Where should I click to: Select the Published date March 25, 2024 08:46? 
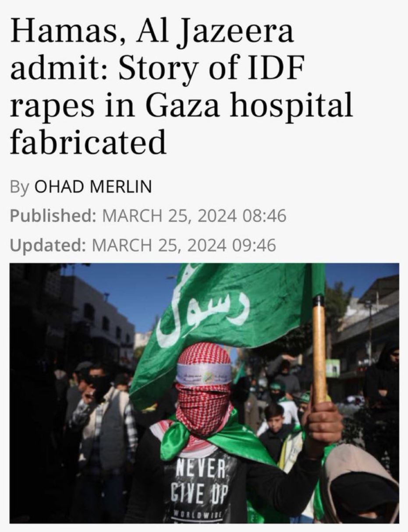(x=194, y=216)
